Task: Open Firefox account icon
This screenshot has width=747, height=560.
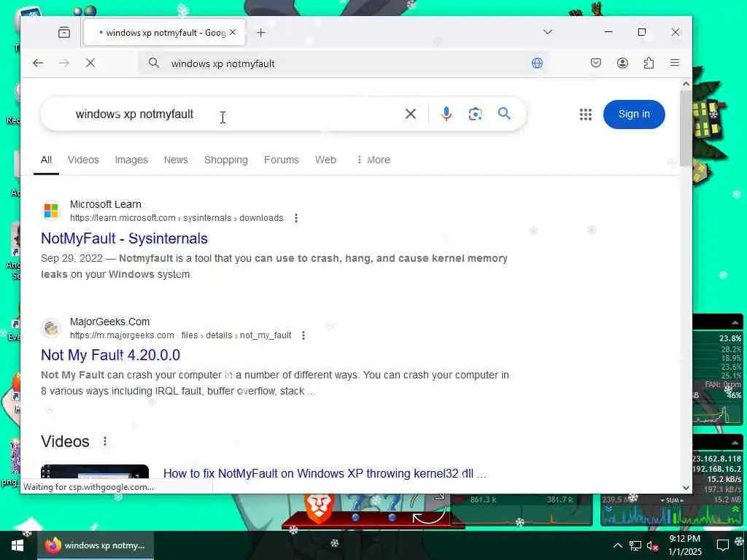Action: coord(622,63)
